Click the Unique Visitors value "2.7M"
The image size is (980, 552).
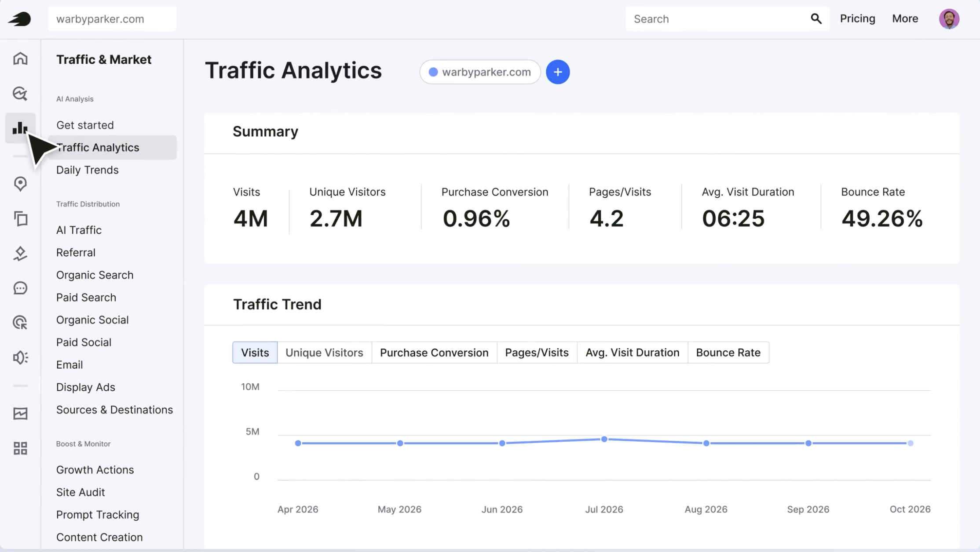(336, 218)
